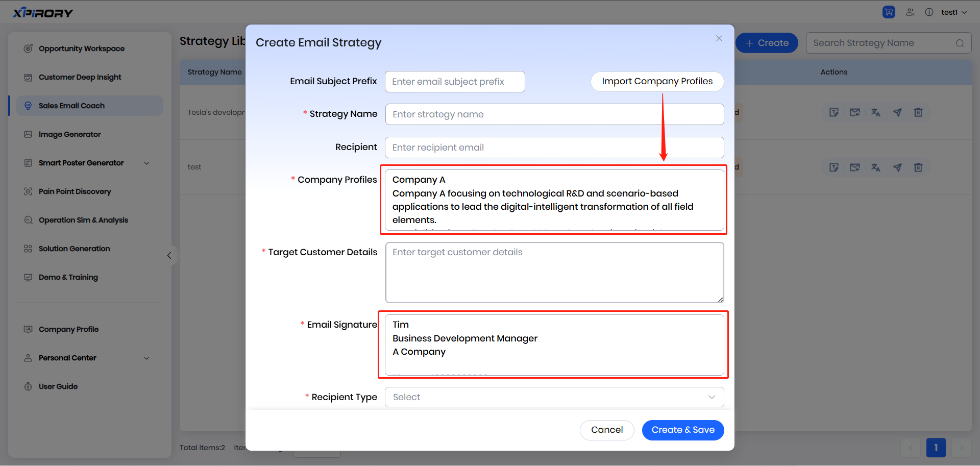Click the users icon in top bar
980x466 pixels.
[x=910, y=12]
